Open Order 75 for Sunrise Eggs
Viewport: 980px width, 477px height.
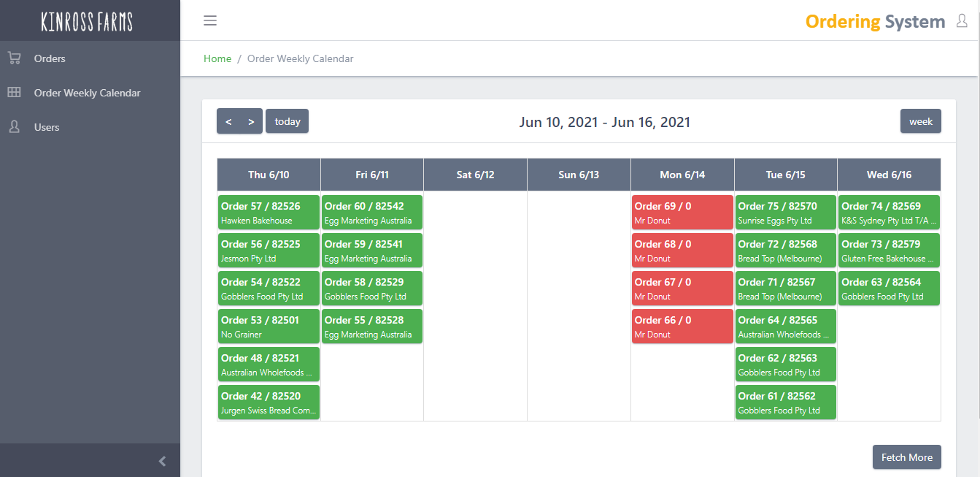point(785,213)
